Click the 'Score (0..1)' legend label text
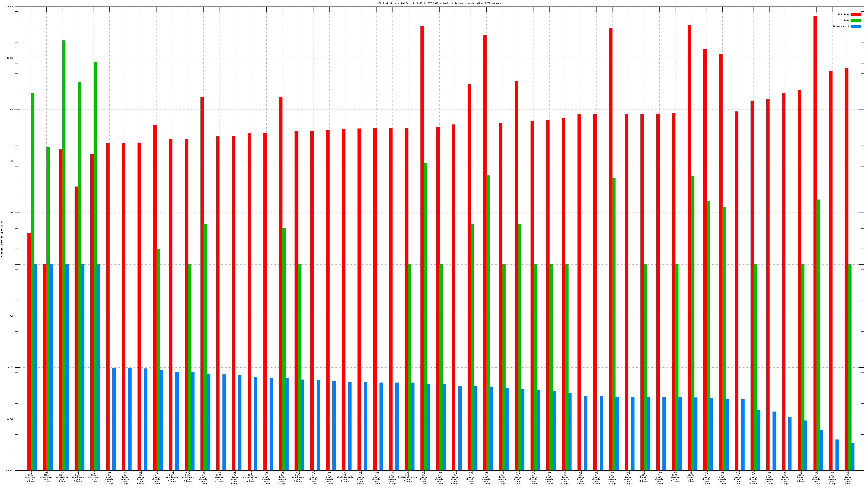 (841, 26)
